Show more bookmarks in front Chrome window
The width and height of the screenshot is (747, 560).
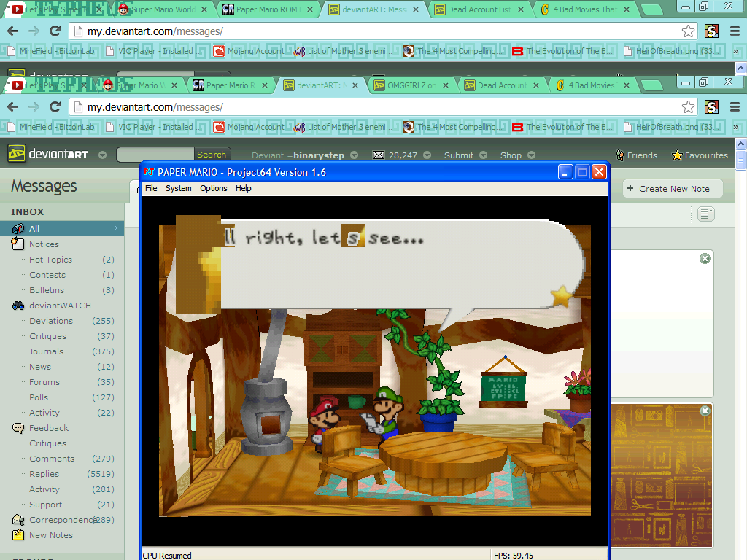click(736, 127)
